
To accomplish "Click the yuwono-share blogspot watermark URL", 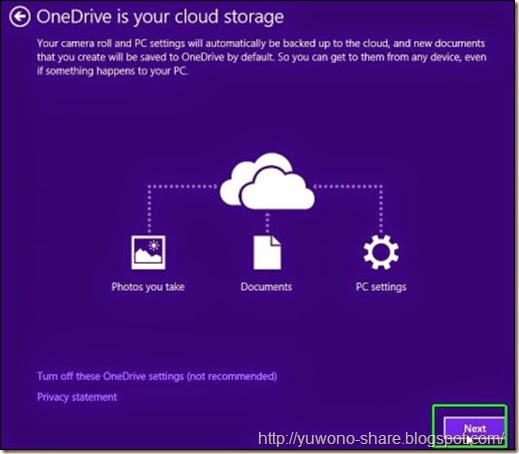I will click(381, 438).
